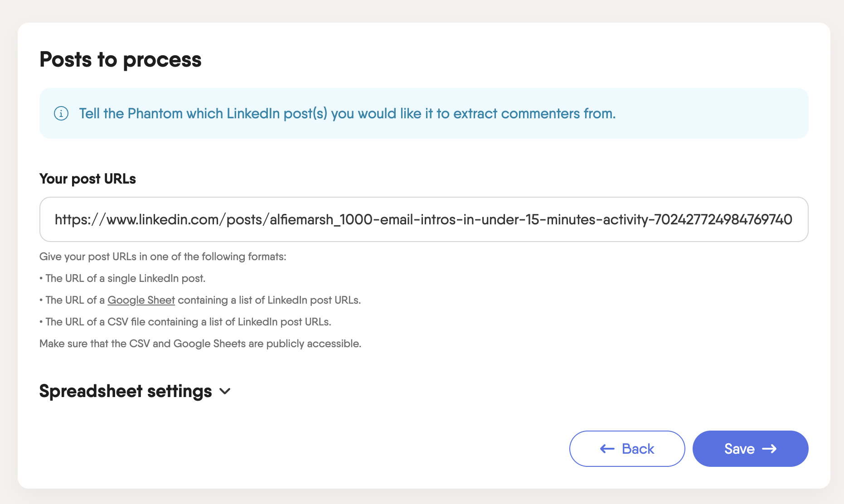844x504 pixels.
Task: Click the publicly accessible warning text
Action: click(x=200, y=344)
